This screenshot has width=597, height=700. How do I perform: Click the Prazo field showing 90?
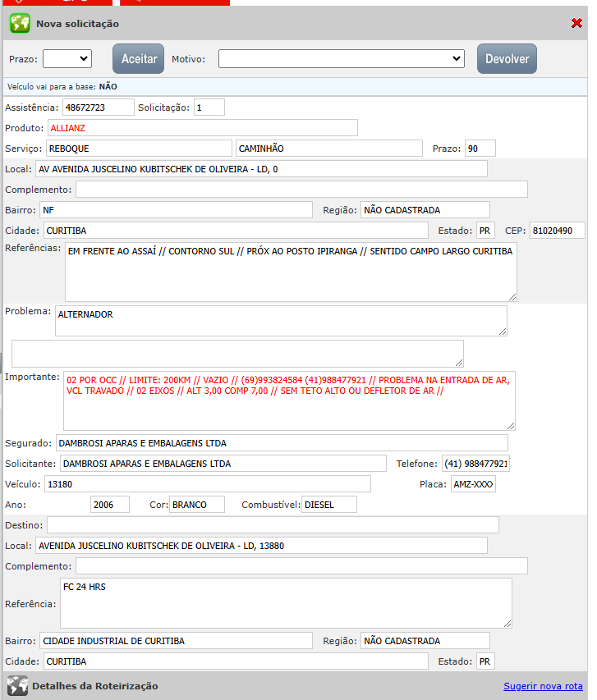(480, 149)
